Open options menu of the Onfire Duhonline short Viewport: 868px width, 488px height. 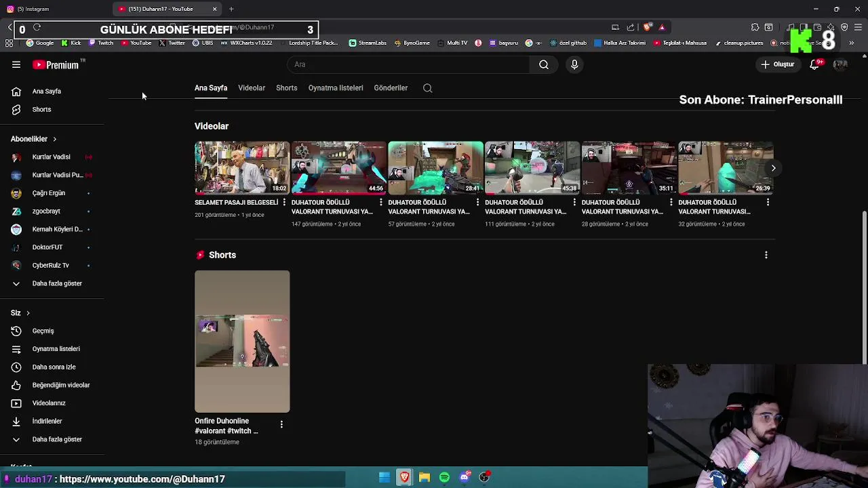point(281,424)
